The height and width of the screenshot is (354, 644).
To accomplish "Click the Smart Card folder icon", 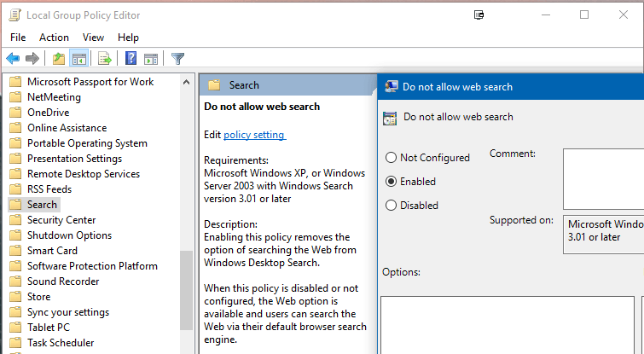I will 15,251.
